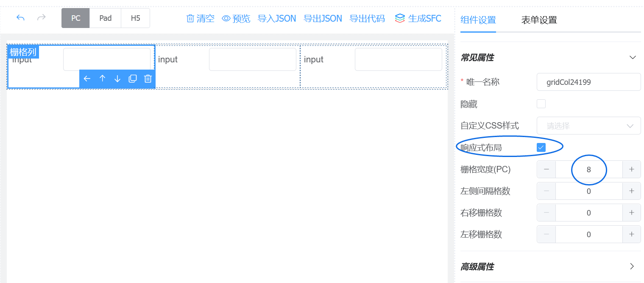Click 清空 trash button in toolbar

tap(201, 18)
